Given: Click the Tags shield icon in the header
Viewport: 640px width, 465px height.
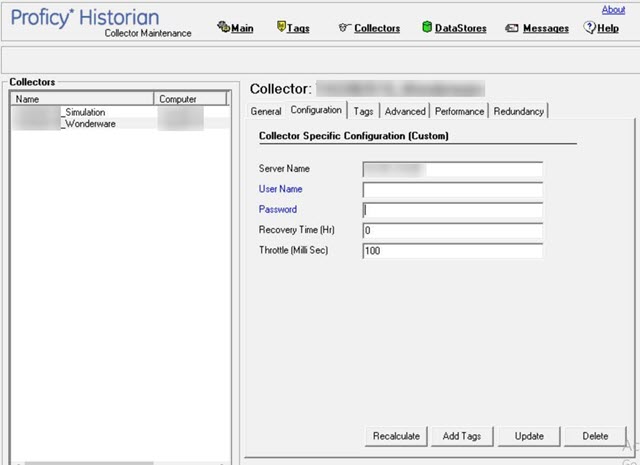Looking at the screenshot, I should [x=281, y=27].
